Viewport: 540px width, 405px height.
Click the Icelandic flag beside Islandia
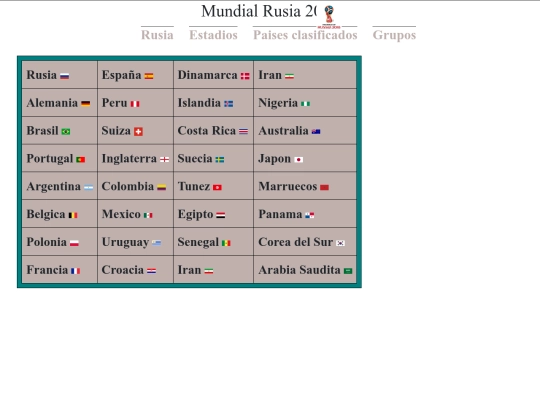(229, 104)
